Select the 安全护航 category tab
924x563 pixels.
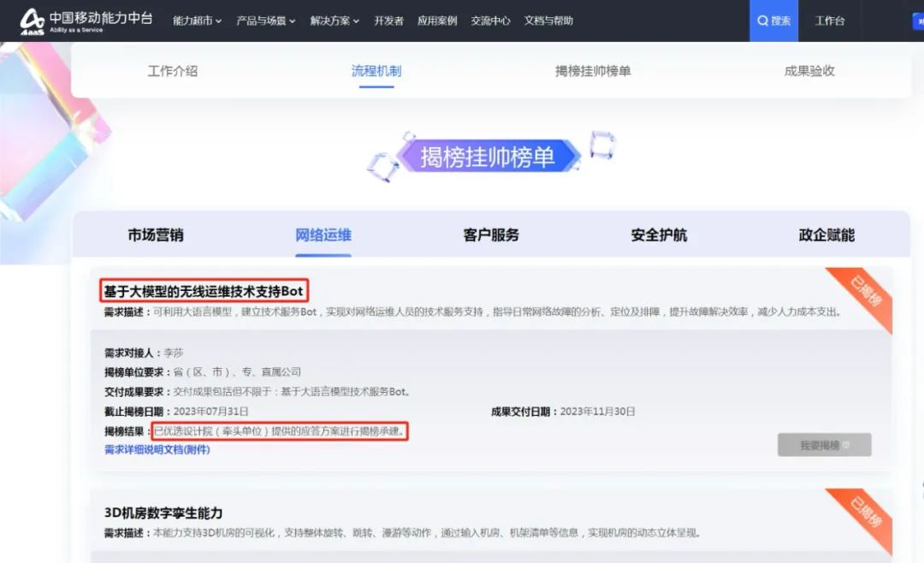click(659, 234)
